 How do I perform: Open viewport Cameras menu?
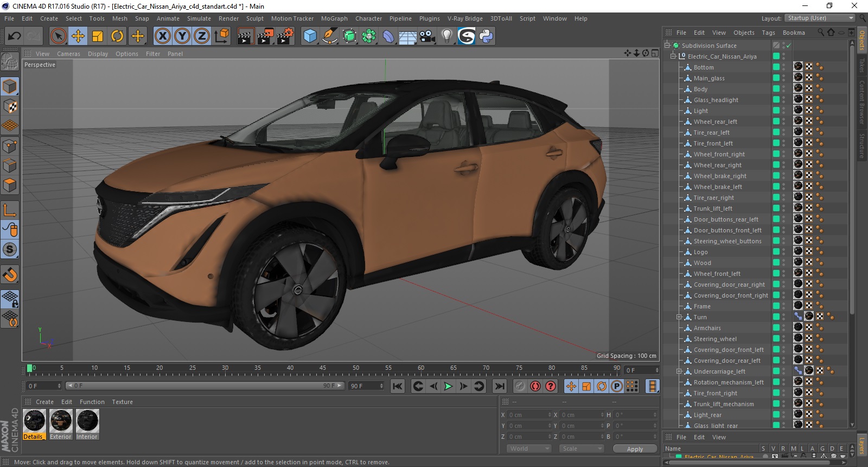click(68, 54)
